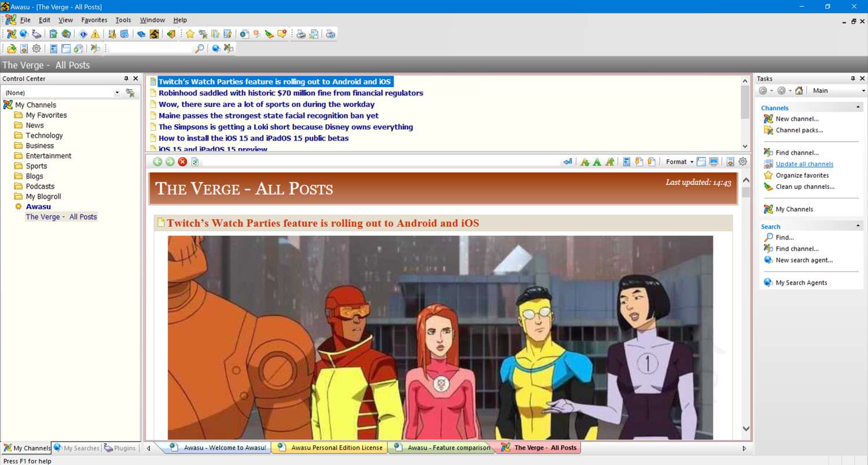Click the exit door toolbar icon
This screenshot has width=868, height=465.
(171, 34)
